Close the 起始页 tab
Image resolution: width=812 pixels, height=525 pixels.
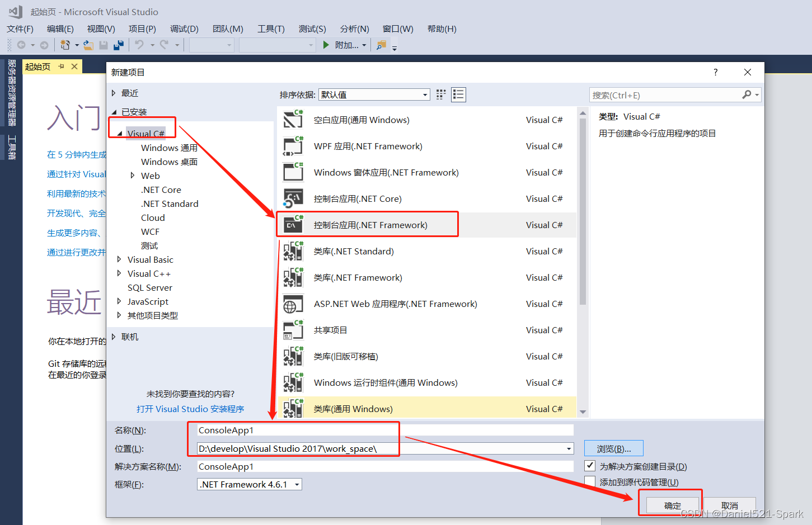74,66
